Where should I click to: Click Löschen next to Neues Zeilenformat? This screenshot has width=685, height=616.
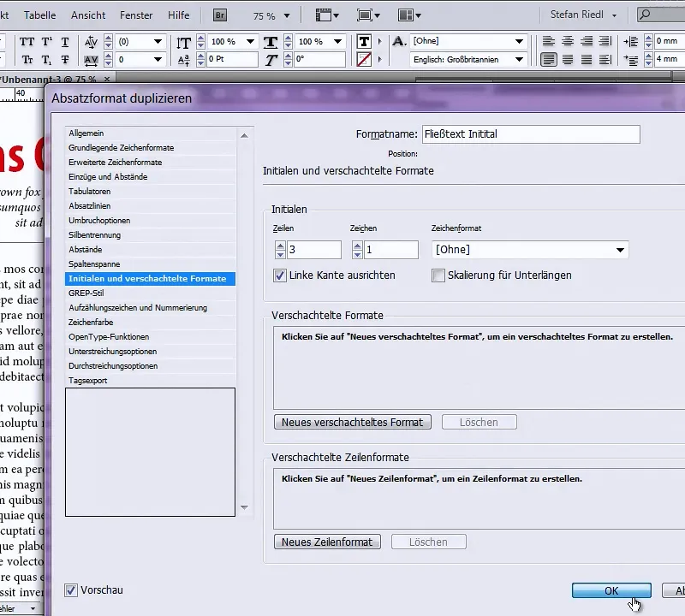pyautogui.click(x=429, y=542)
